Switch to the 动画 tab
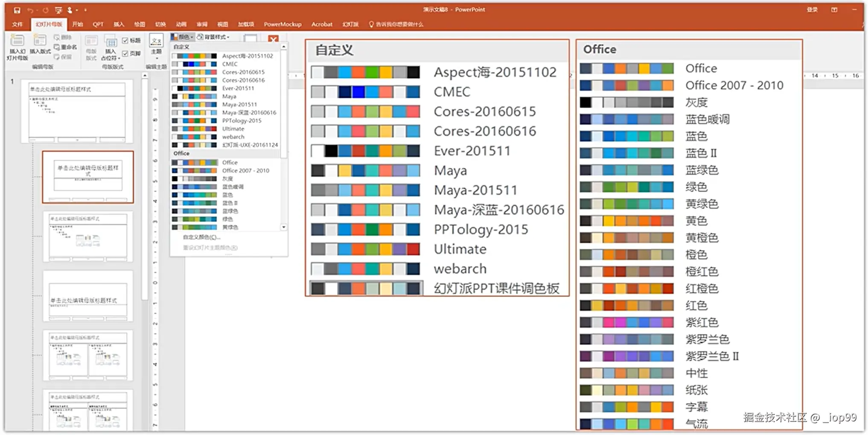Screen dimensions: 868x435 click(x=181, y=24)
